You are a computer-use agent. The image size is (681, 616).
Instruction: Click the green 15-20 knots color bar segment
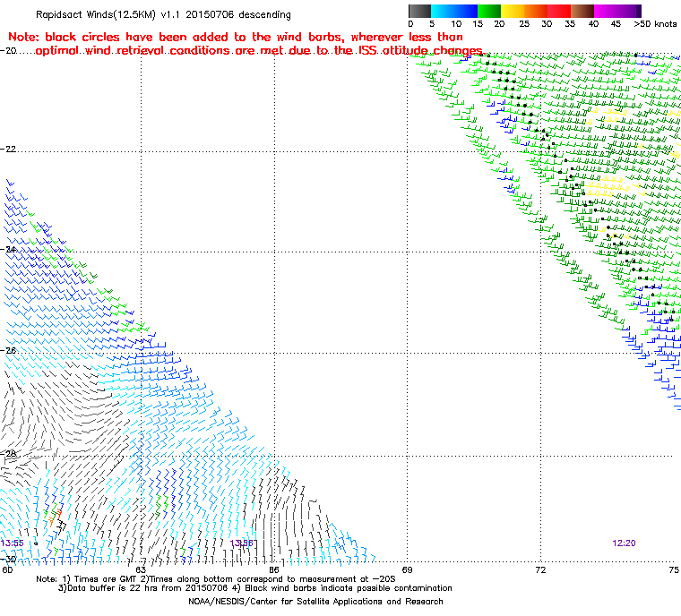[x=489, y=11]
